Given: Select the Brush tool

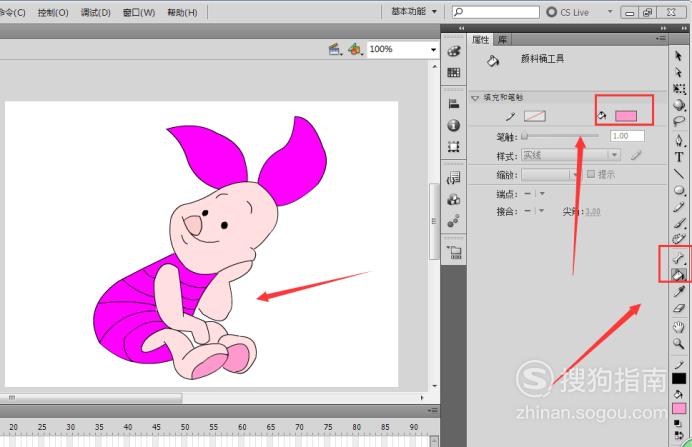Looking at the screenshot, I should point(679,223).
